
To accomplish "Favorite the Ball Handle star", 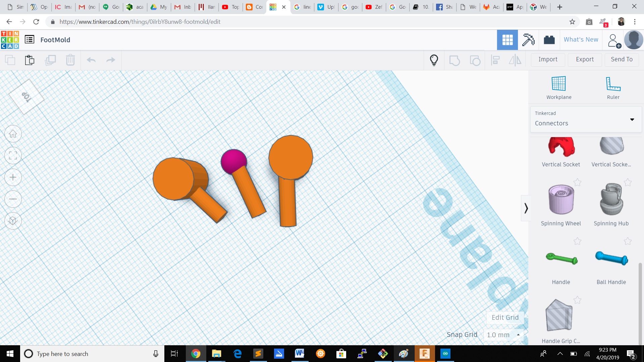I will tap(628, 241).
